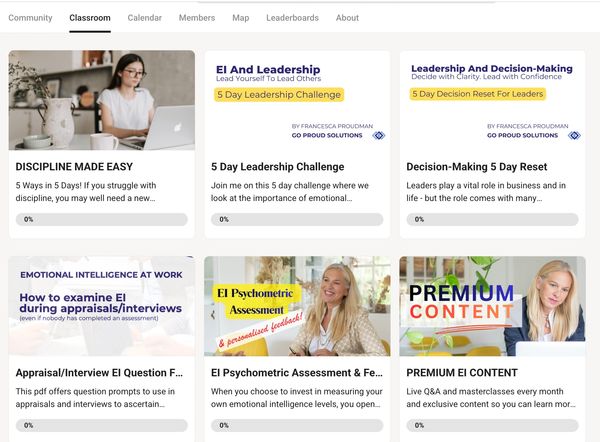
Task: Go to the Members tab
Action: click(x=197, y=18)
